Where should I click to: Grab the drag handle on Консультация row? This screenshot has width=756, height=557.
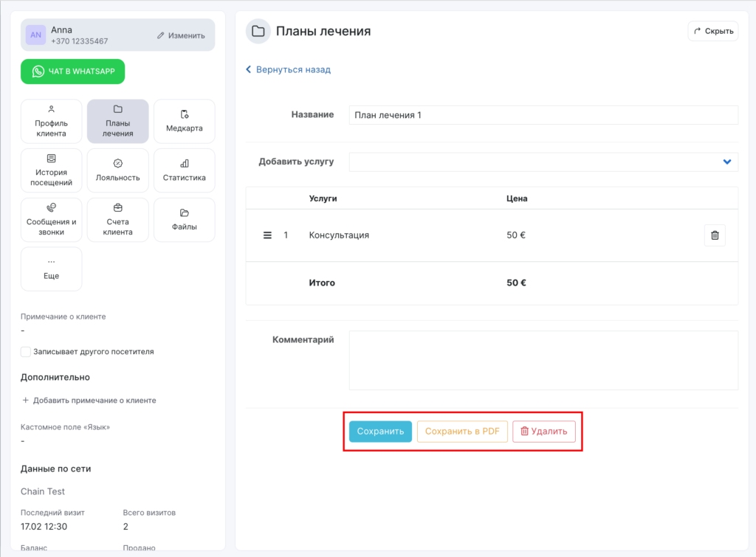point(268,235)
